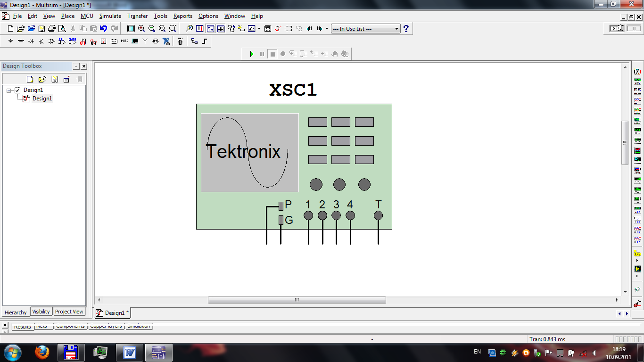The image size is (644, 362).
Task: Open Firefox from the Windows taskbar
Action: 42,352
